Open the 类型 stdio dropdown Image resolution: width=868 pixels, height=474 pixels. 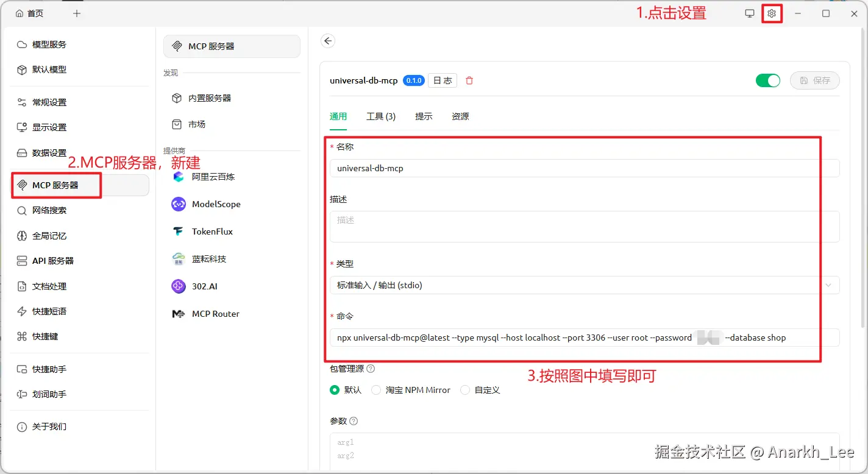[x=585, y=285]
